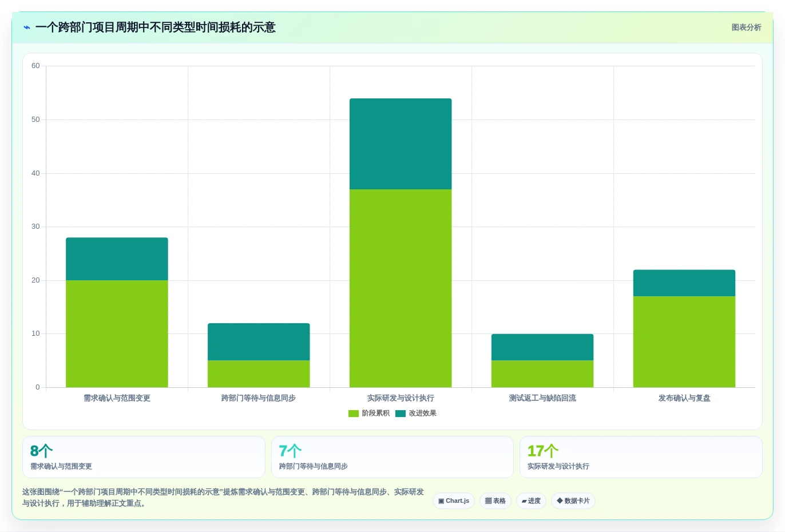
Task: Click the y-axis value 60
Action: tap(35, 66)
